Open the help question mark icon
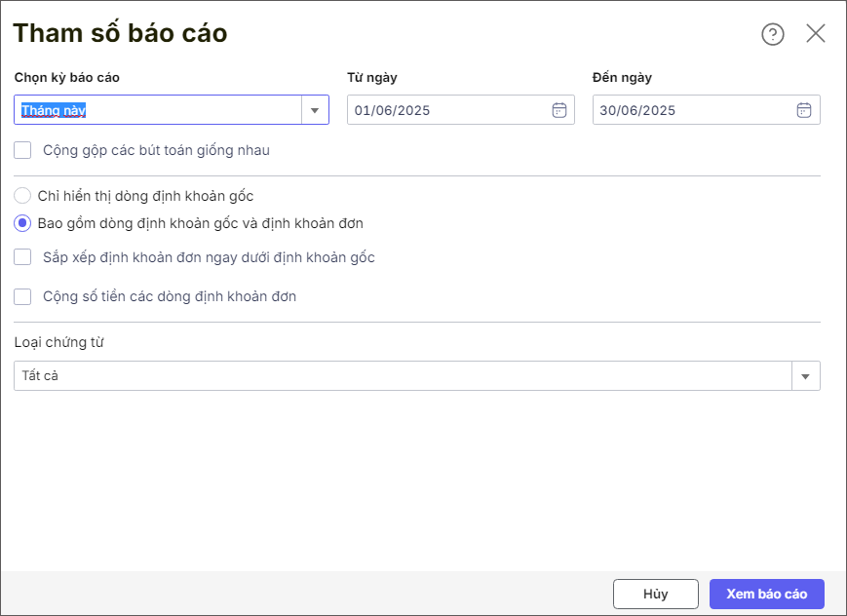The width and height of the screenshot is (847, 616). point(772,34)
